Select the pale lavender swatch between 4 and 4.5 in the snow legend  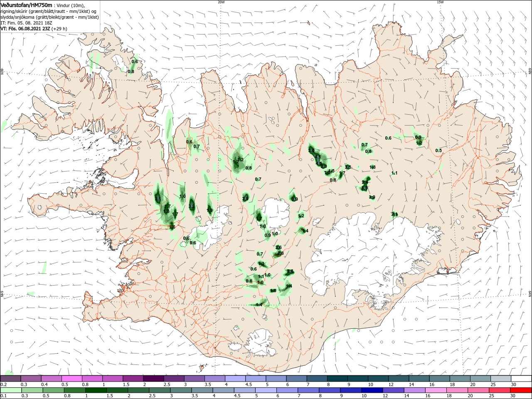point(235,379)
